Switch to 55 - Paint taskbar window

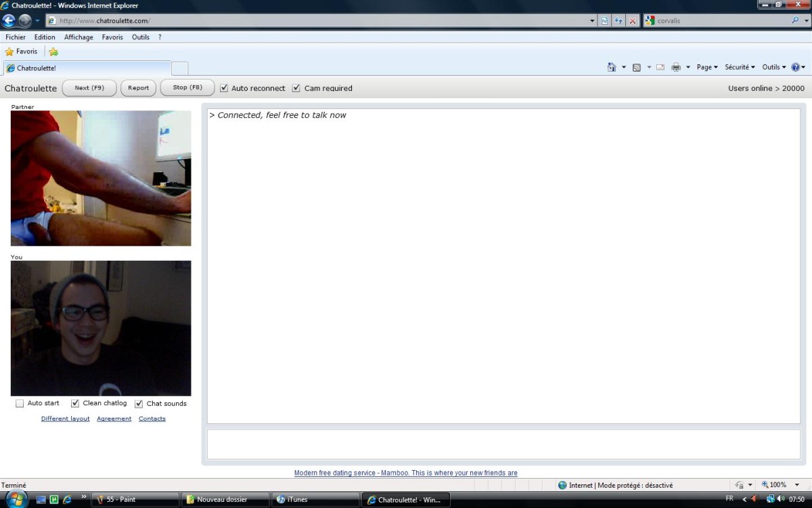pyautogui.click(x=135, y=500)
